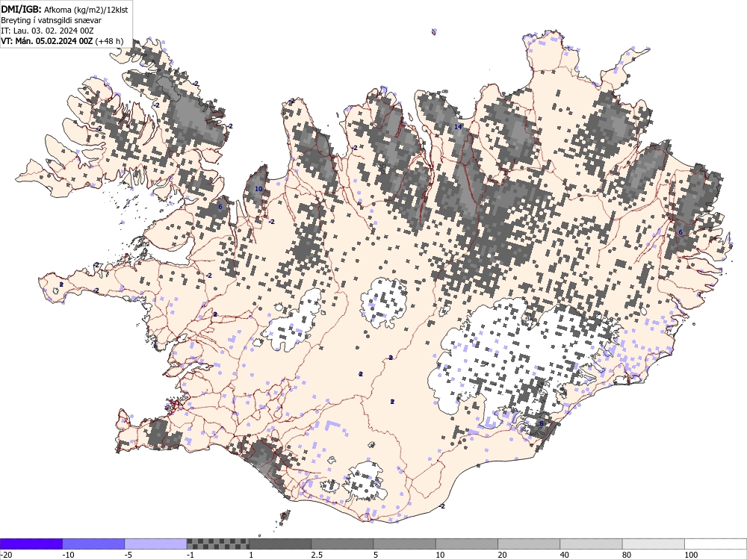Viewport: 747px width, 560px height.
Task: Click the pale gray 40 to 80 legend swatch
Action: [x=591, y=544]
